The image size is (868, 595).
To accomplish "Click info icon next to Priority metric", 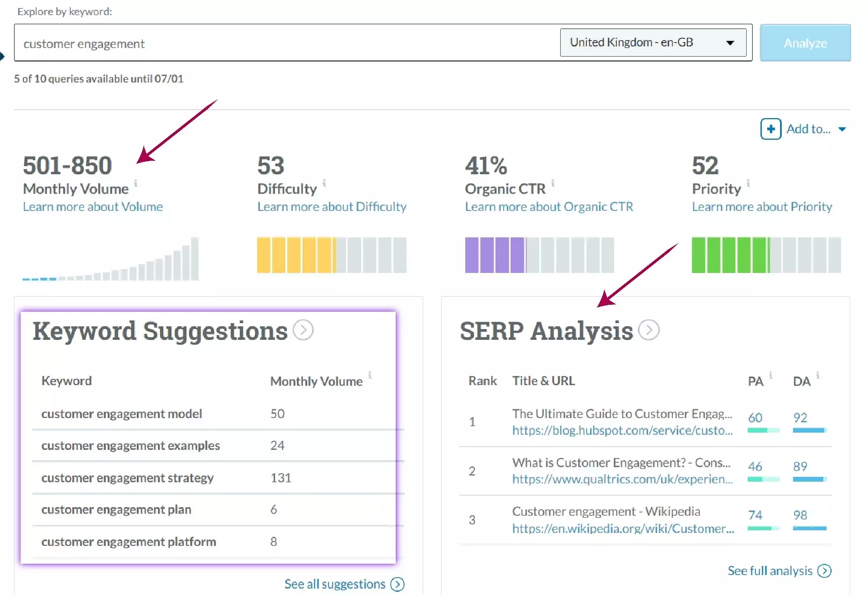I will 748,183.
